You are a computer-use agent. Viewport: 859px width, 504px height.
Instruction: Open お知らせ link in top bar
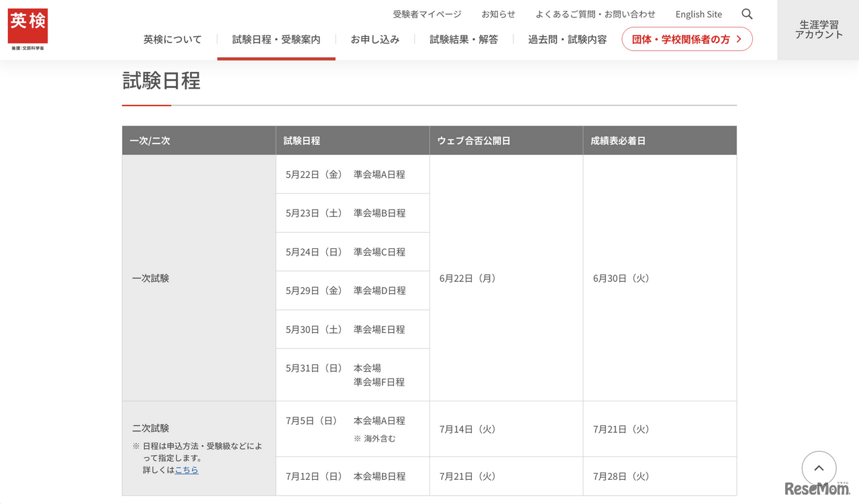pos(498,14)
